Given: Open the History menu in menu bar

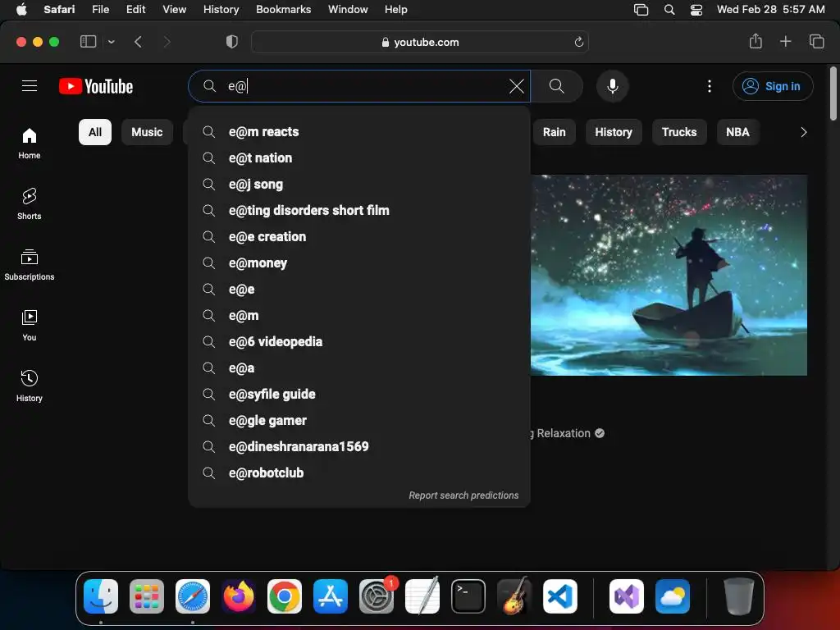Looking at the screenshot, I should pos(221,9).
